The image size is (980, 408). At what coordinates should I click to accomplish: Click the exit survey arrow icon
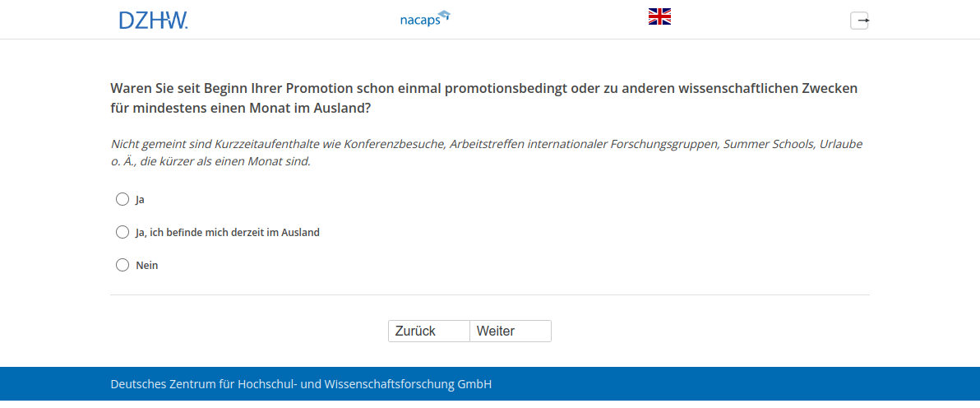[x=859, y=21]
